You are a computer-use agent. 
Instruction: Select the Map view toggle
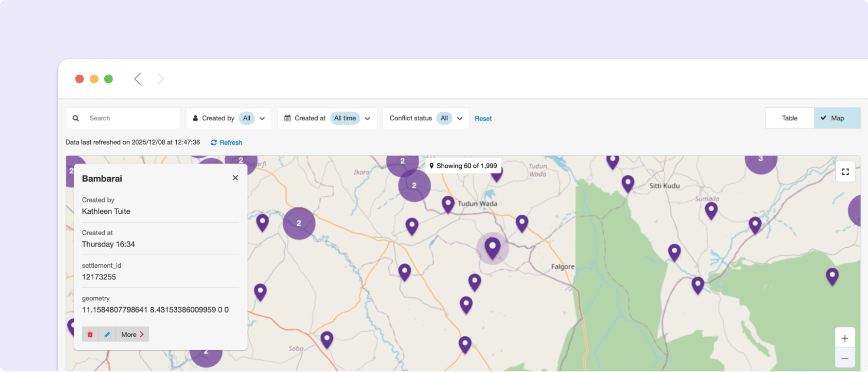(837, 118)
